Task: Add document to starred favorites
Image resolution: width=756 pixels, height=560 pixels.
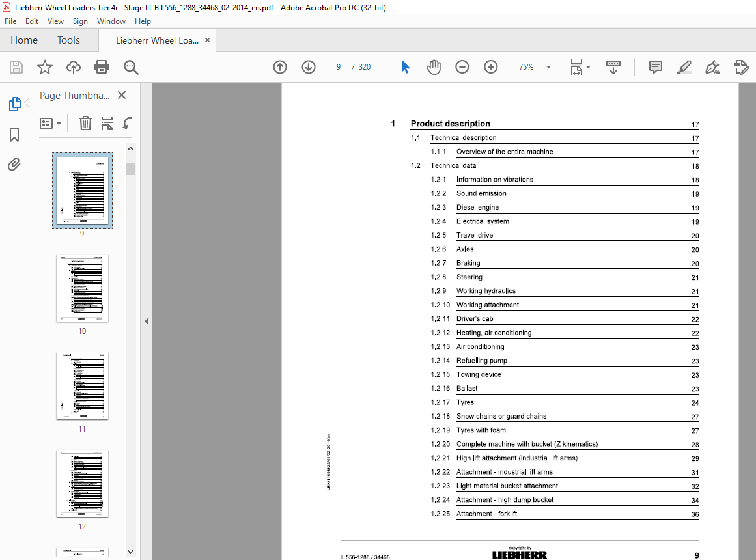Action: (45, 67)
